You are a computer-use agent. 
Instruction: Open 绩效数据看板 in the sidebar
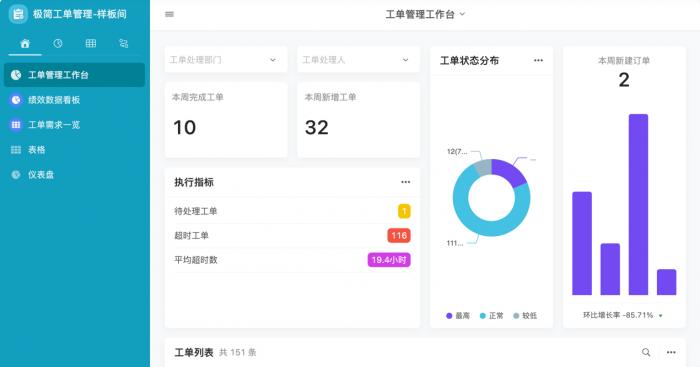pos(74,100)
